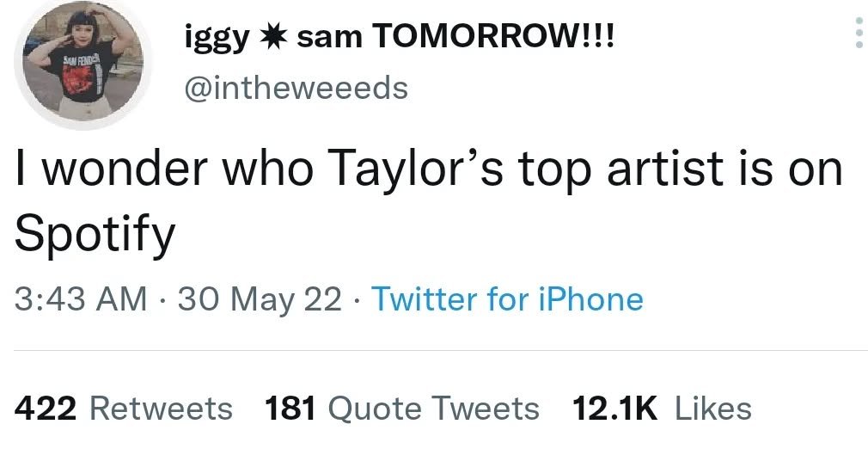The width and height of the screenshot is (868, 455).
Task: Click the 3:43 AM timestamp
Action: [81, 299]
